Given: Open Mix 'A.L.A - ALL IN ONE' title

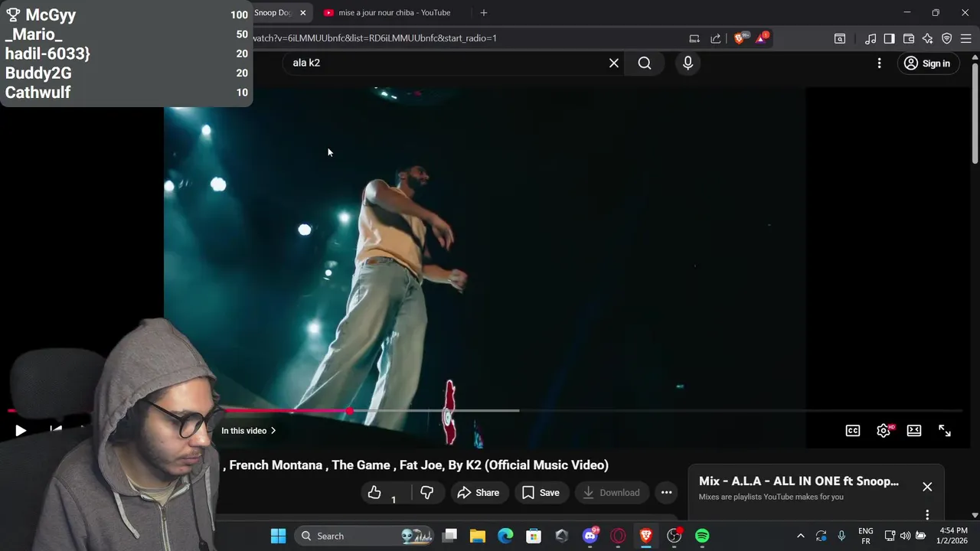Looking at the screenshot, I should (799, 481).
